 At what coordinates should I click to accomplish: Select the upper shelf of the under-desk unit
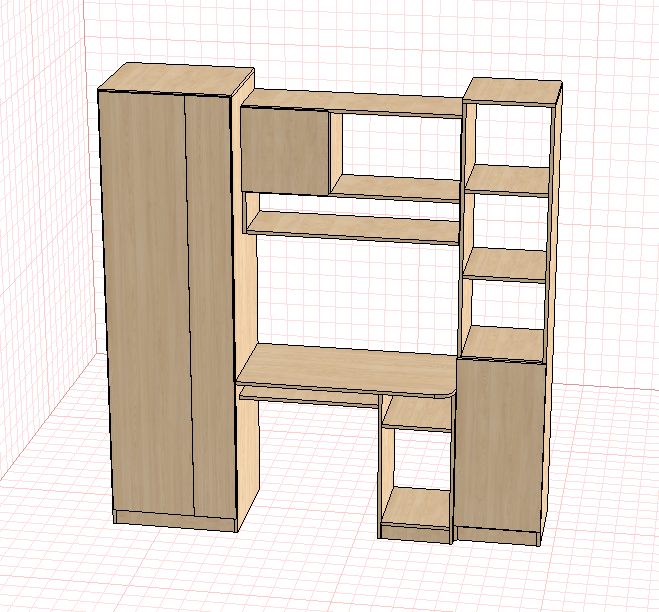(418, 414)
